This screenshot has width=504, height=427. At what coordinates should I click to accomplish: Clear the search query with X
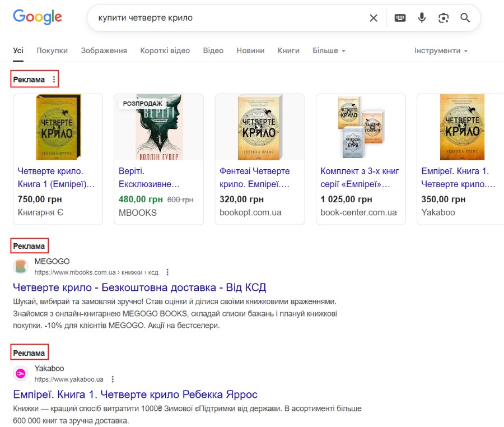(x=373, y=18)
